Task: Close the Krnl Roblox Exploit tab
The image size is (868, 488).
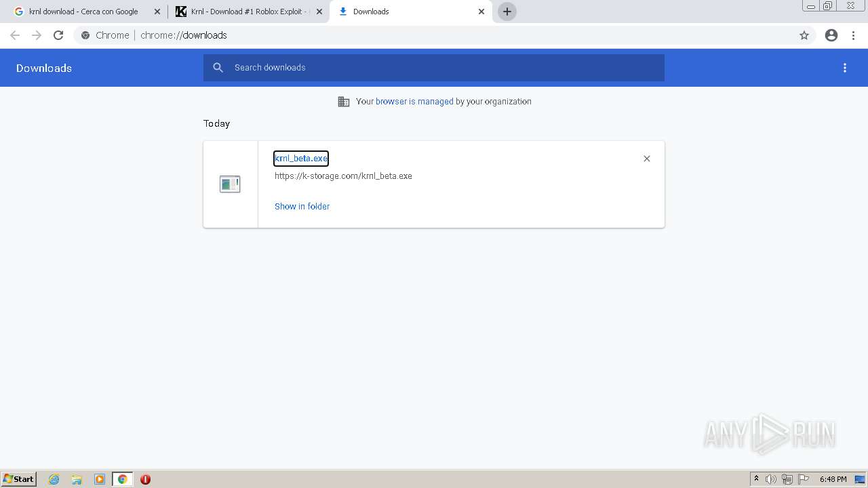Action: pos(319,12)
